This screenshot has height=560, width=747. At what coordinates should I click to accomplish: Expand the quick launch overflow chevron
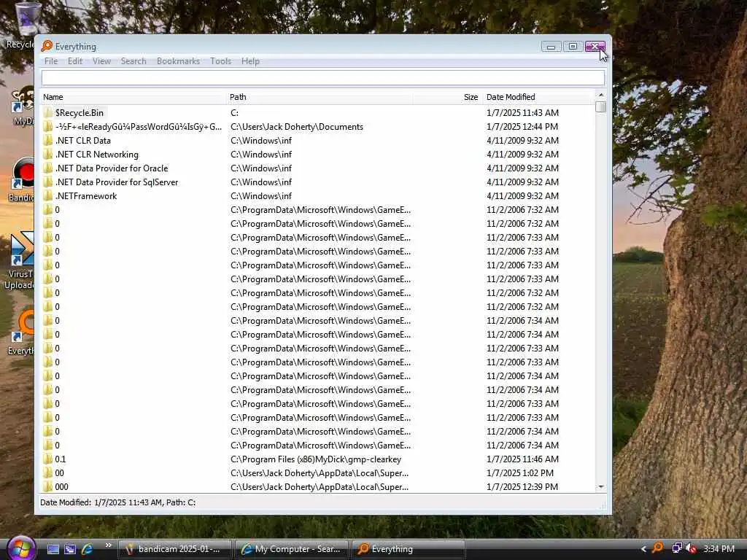point(108,545)
